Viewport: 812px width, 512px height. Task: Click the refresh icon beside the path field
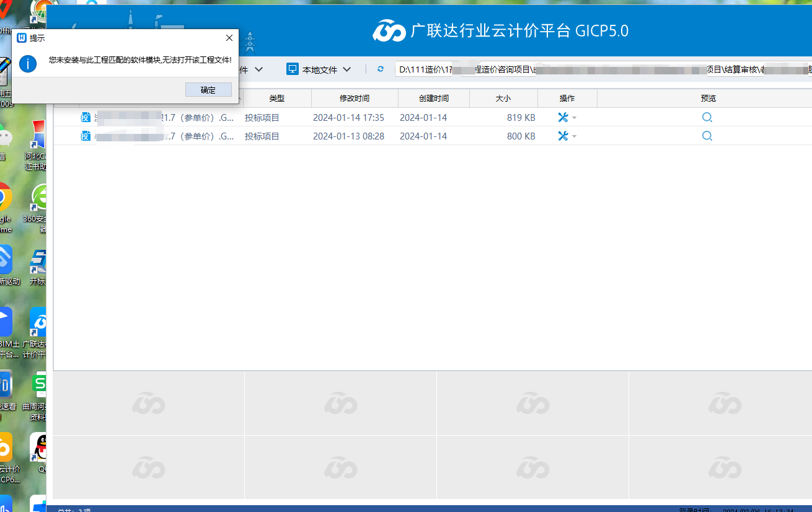(x=381, y=69)
